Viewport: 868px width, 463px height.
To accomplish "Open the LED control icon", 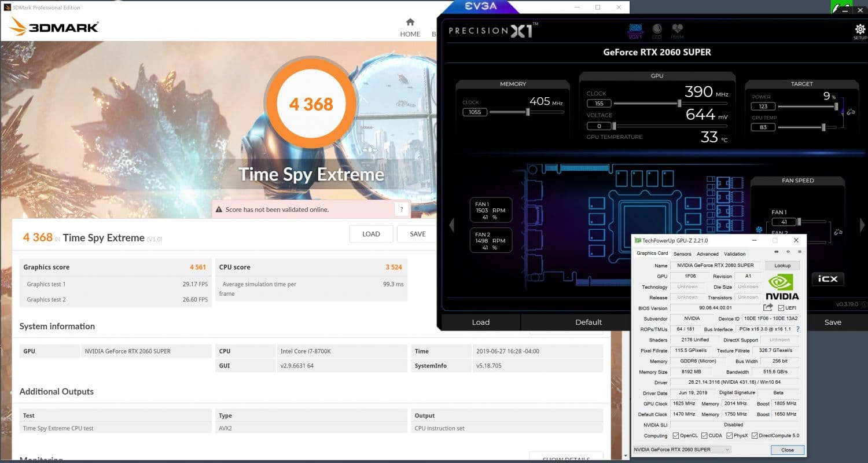I will click(x=657, y=30).
